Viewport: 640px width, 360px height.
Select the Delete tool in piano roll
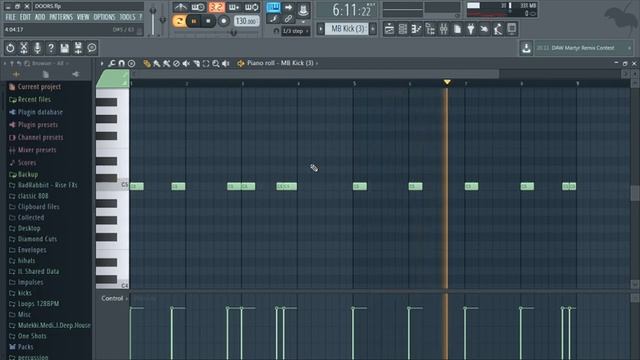pos(176,63)
